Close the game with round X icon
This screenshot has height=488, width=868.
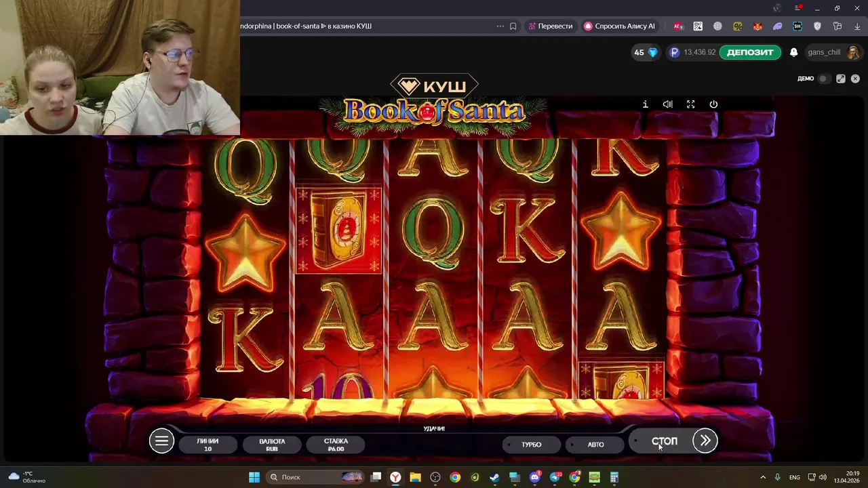855,79
